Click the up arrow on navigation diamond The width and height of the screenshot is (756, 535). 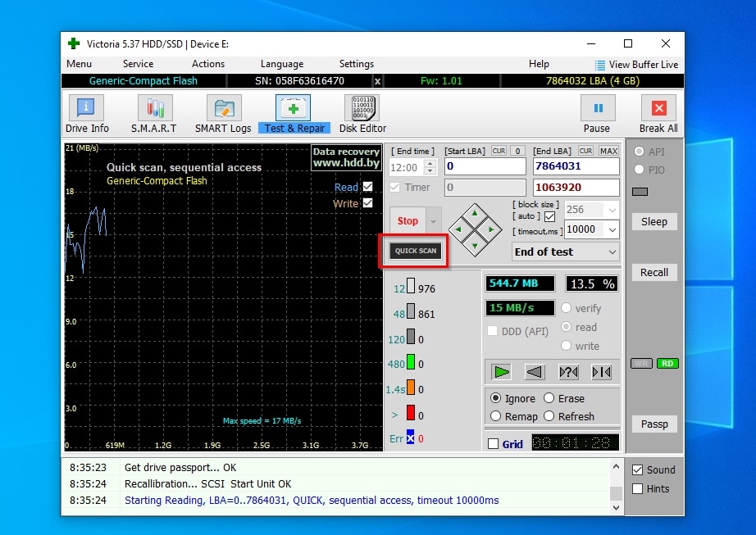[x=475, y=213]
